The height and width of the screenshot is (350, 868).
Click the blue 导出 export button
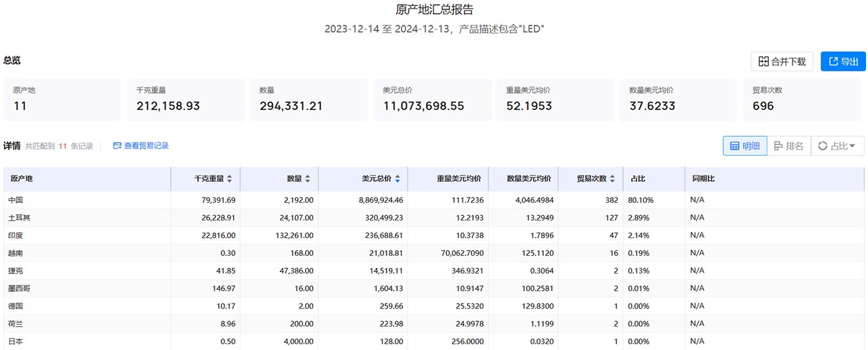843,61
